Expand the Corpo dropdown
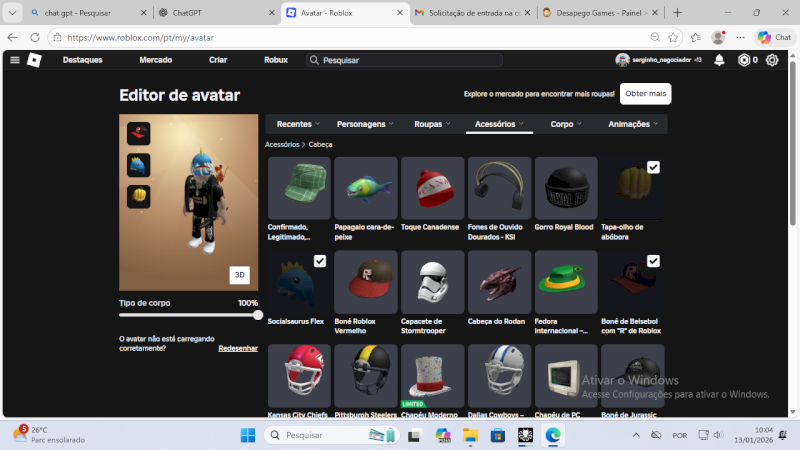Screen dimensions: 800x450 click(x=566, y=124)
